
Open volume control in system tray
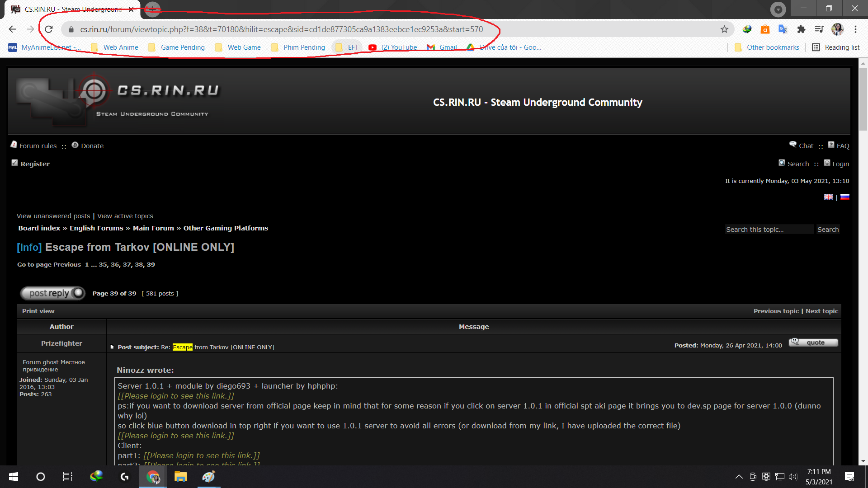(793, 477)
